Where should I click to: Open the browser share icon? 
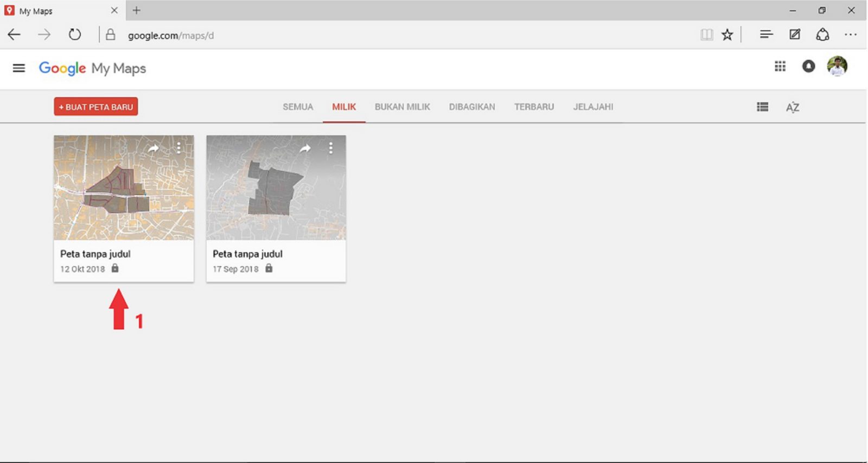pos(822,35)
